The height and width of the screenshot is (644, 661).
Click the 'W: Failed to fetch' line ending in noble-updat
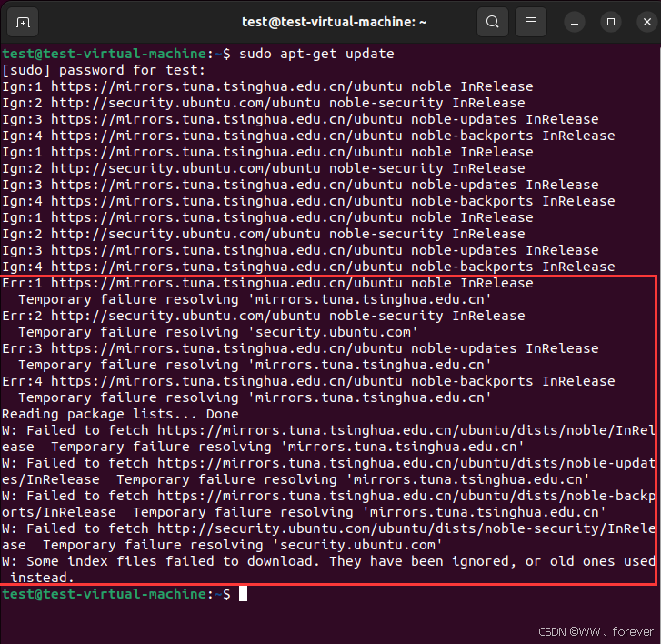click(x=328, y=463)
